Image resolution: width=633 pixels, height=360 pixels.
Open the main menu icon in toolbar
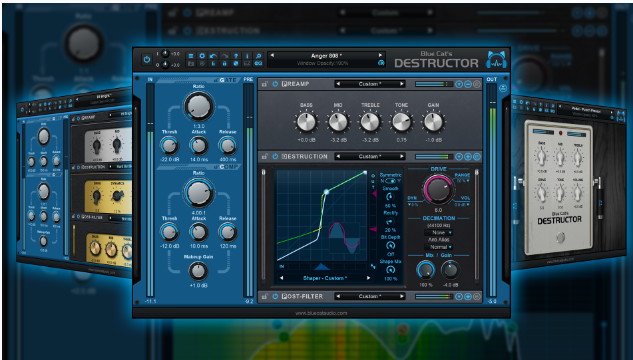click(191, 56)
